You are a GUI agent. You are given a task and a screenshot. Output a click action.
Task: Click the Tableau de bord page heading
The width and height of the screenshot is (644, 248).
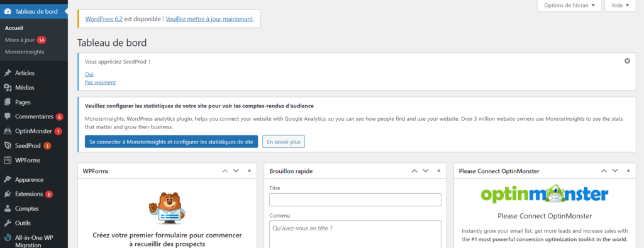(x=112, y=43)
